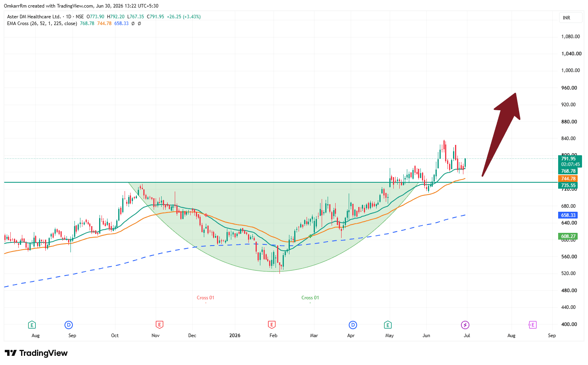This screenshot has width=588, height=365.
Task: Open the INR currency selector
Action: [x=567, y=18]
